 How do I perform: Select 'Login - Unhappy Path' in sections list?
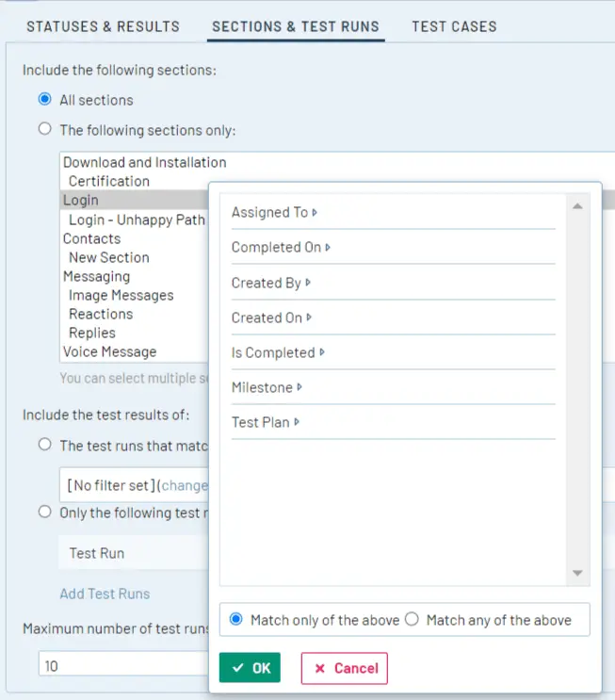pos(137,220)
